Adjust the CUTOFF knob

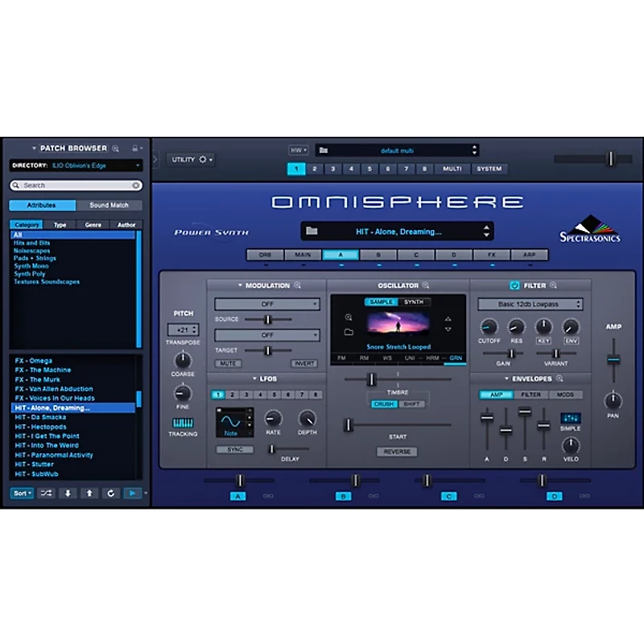pyautogui.click(x=491, y=328)
